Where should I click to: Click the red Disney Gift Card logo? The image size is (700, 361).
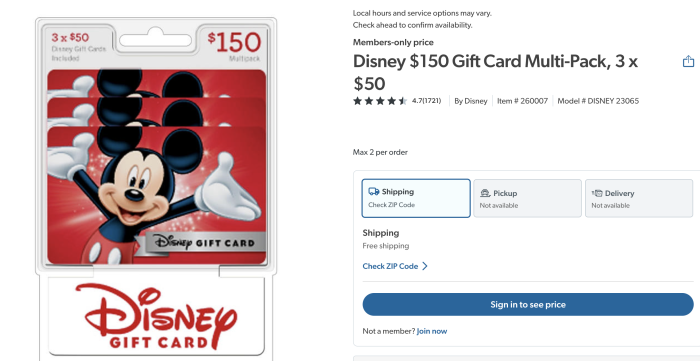156,317
